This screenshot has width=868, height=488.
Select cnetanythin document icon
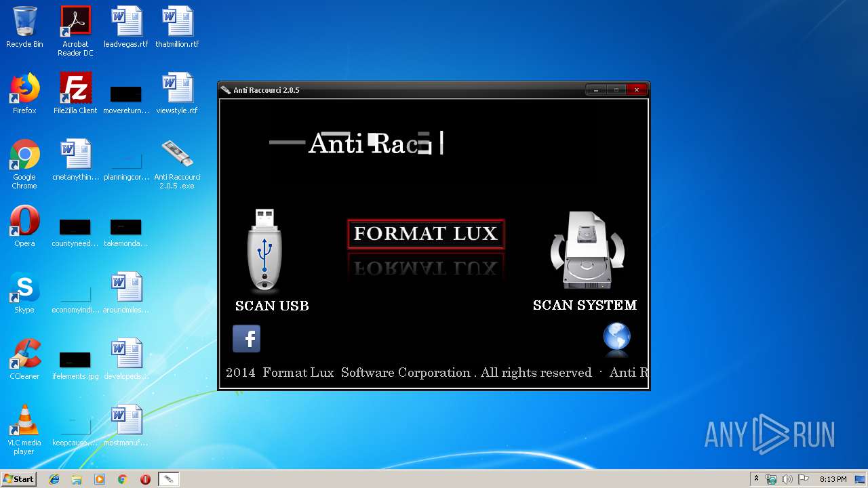pos(75,160)
